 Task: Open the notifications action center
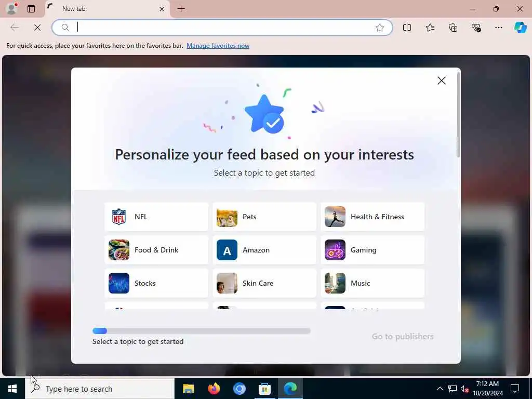[x=515, y=389]
